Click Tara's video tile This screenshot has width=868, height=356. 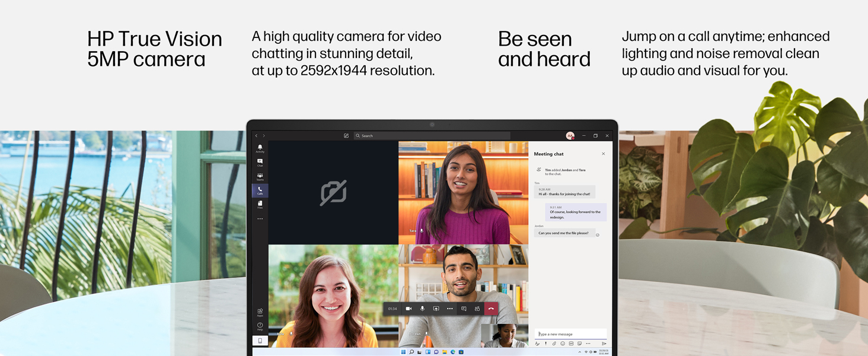[463, 193]
